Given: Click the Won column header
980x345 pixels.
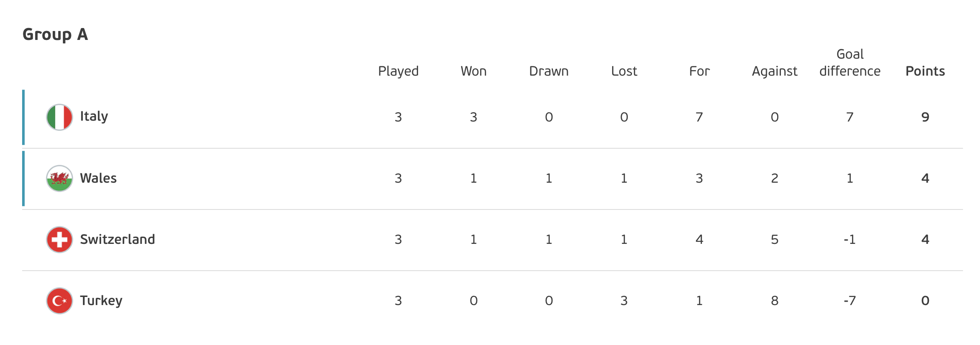Looking at the screenshot, I should pos(473,71).
